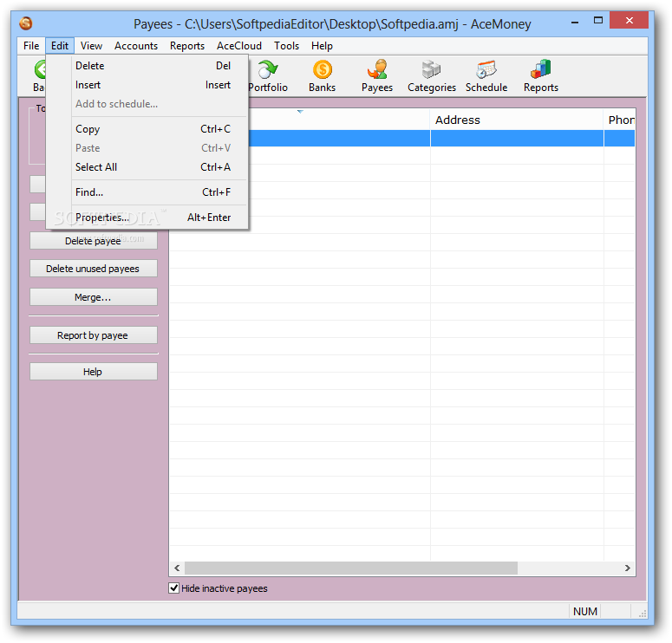Click the AceMoney app icon in title bar
The height and width of the screenshot is (643, 672).
coord(26,23)
